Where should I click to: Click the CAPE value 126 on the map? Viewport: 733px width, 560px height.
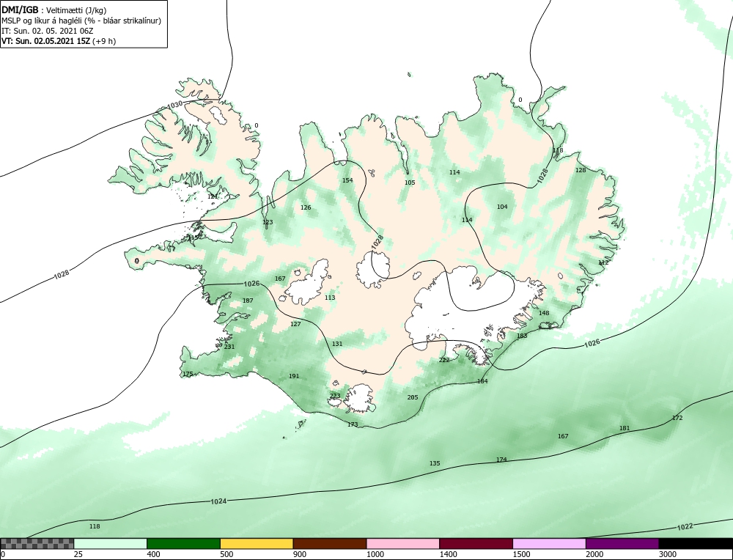[x=305, y=208]
